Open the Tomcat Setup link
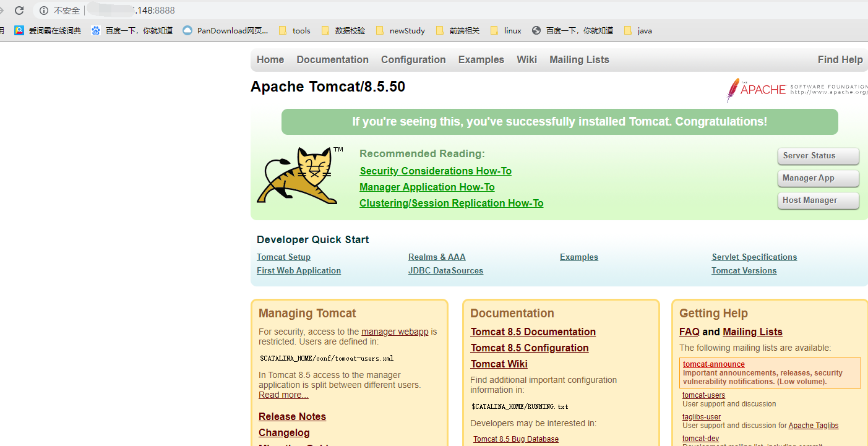The image size is (868, 446). (283, 257)
